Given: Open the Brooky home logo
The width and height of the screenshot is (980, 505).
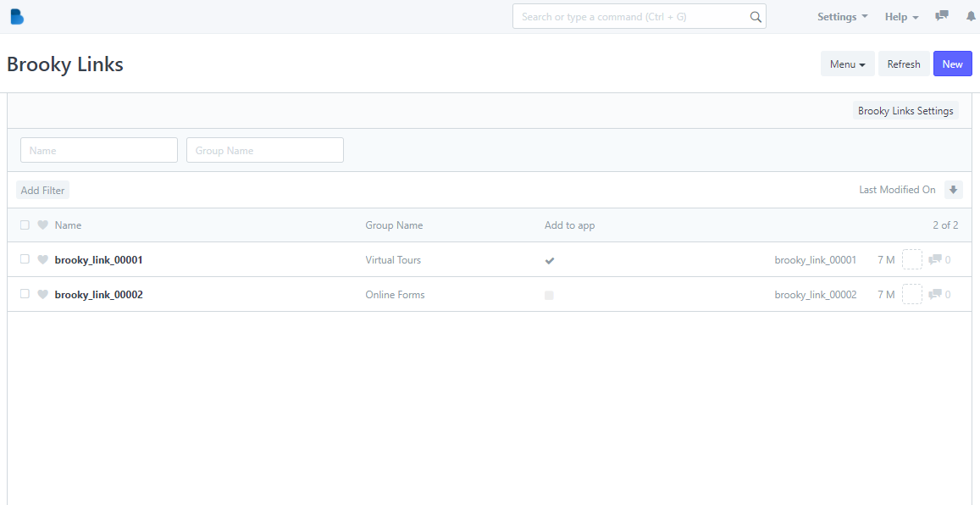Looking at the screenshot, I should point(17,17).
